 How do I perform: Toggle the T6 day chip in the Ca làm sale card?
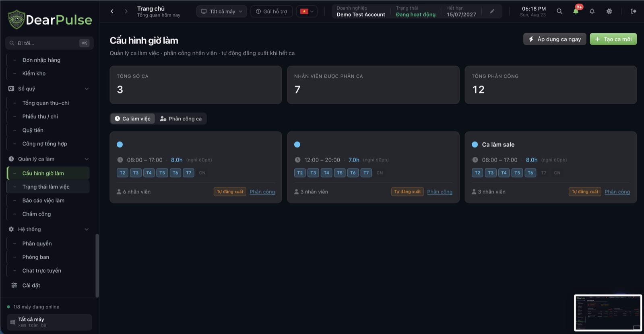pyautogui.click(x=530, y=173)
